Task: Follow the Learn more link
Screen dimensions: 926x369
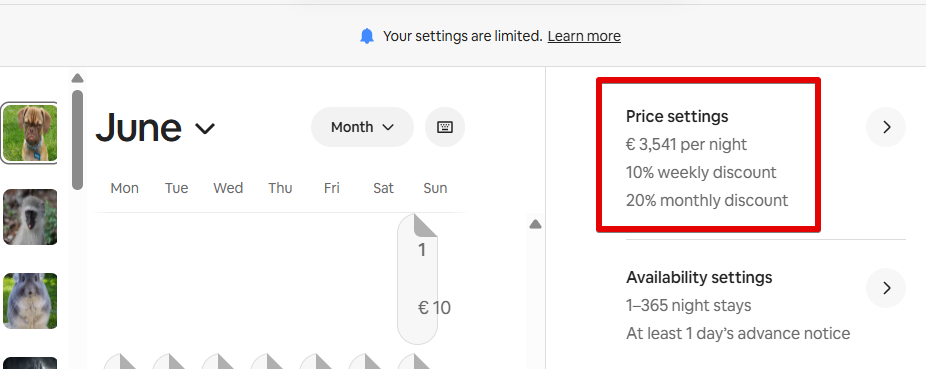Action: click(584, 37)
